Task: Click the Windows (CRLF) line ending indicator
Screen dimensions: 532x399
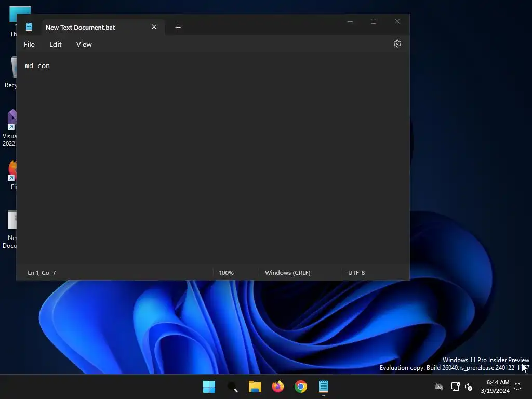Action: 287,273
